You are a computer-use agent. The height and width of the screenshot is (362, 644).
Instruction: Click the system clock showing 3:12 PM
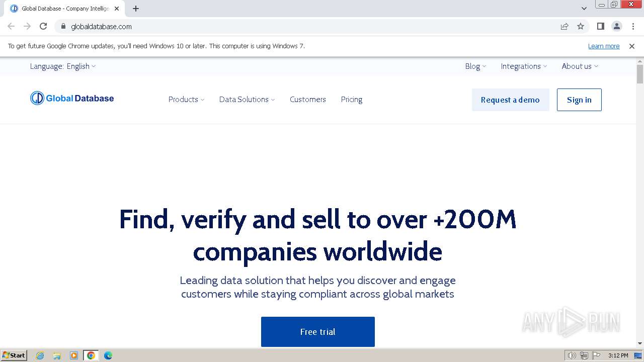click(618, 355)
